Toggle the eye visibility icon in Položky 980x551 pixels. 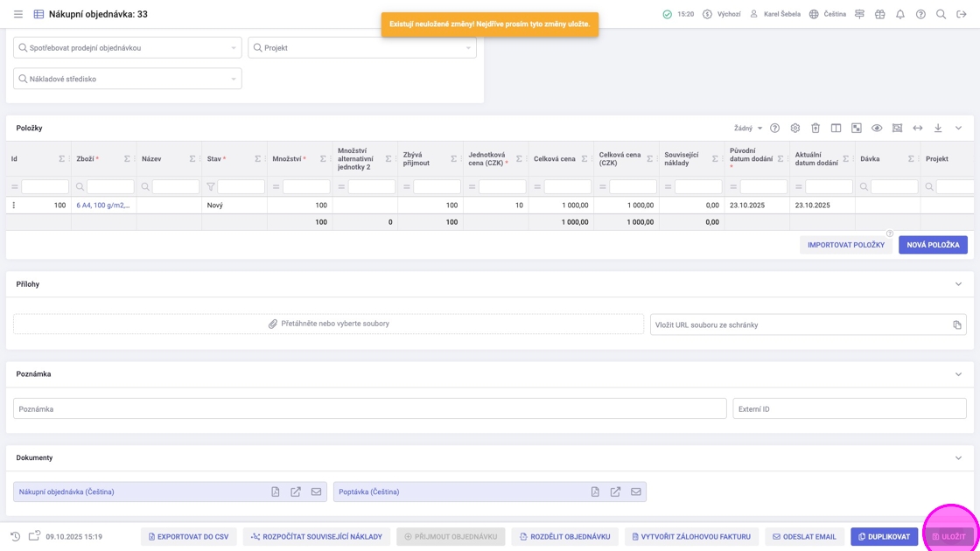877,129
